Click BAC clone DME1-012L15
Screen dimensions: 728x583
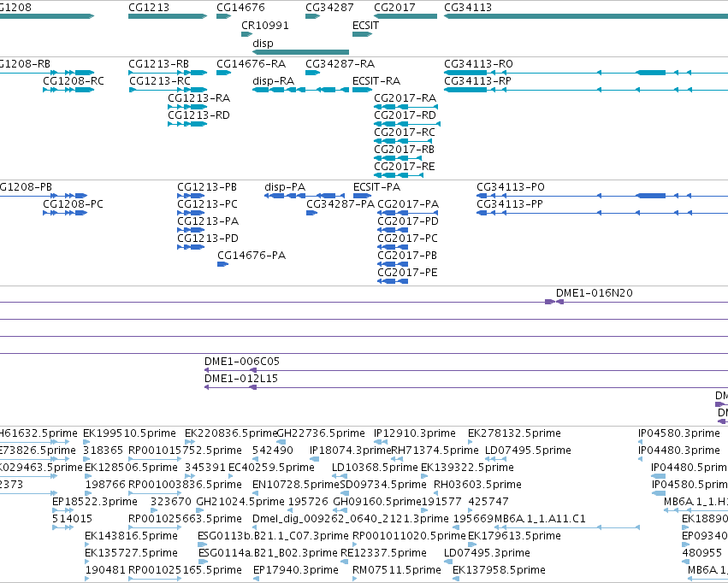pyautogui.click(x=241, y=379)
